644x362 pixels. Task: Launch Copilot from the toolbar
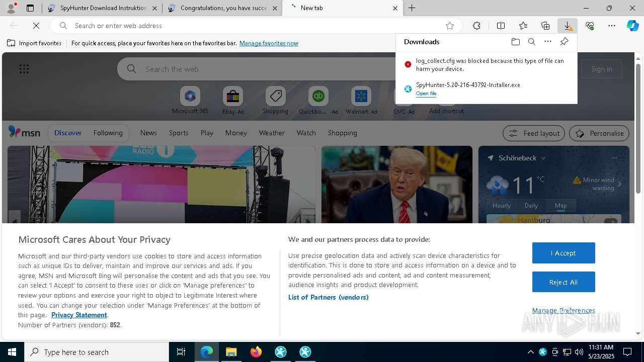(x=633, y=26)
